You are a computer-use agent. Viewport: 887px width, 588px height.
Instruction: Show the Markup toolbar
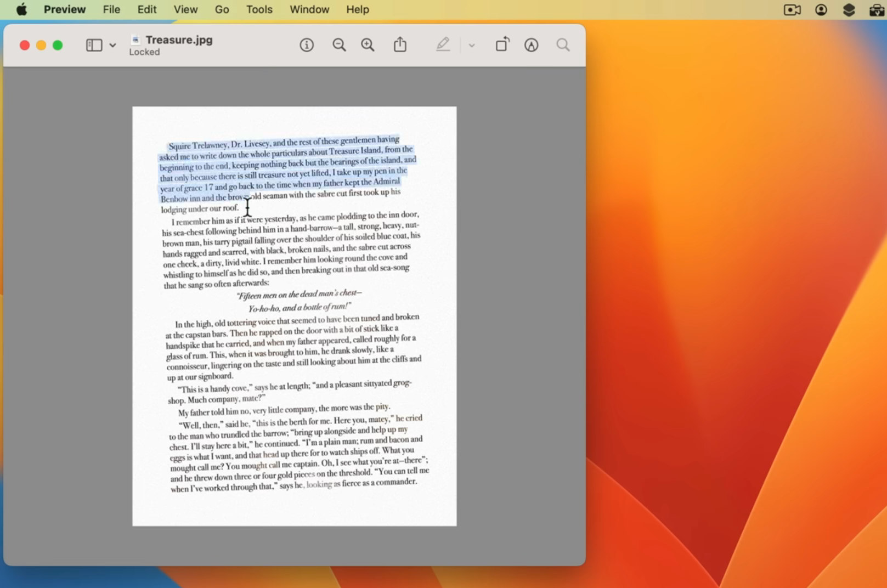click(x=532, y=45)
